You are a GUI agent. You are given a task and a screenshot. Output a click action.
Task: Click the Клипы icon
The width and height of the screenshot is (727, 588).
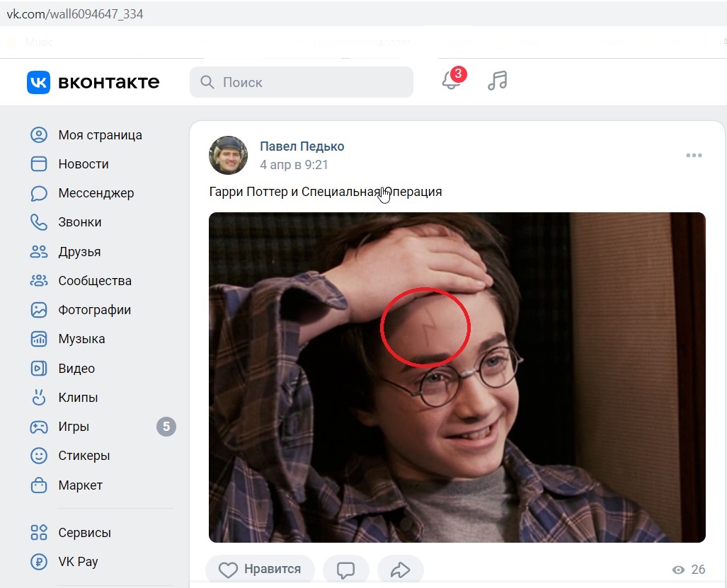(39, 398)
